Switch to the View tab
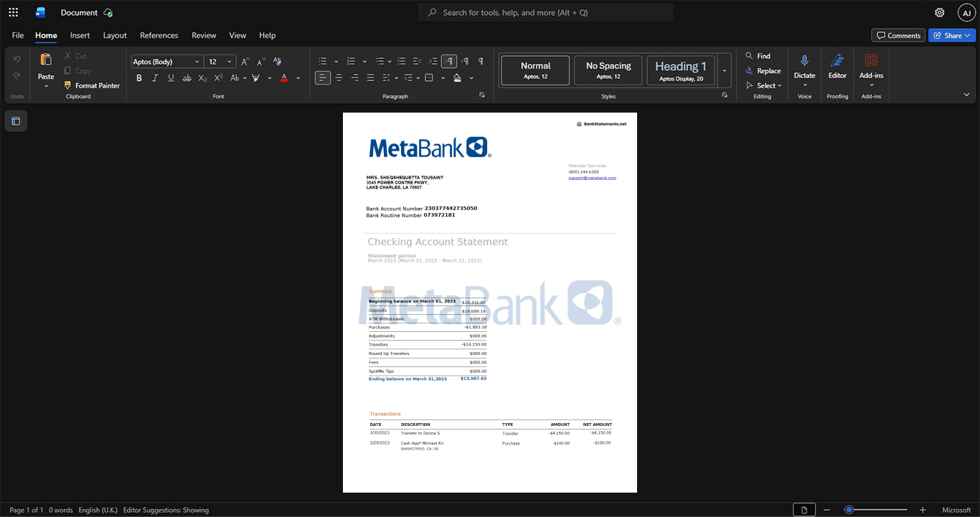This screenshot has height=517, width=980. (x=237, y=35)
